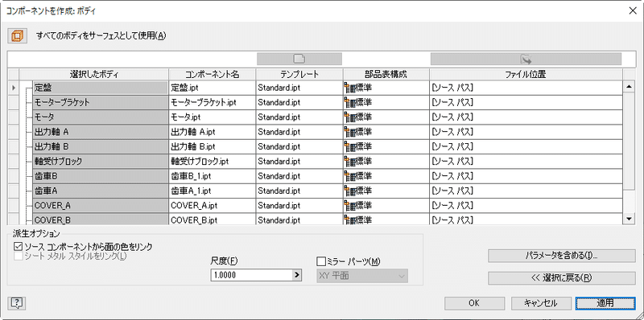Click [ソース パス] location in モータ row

click(x=526, y=117)
